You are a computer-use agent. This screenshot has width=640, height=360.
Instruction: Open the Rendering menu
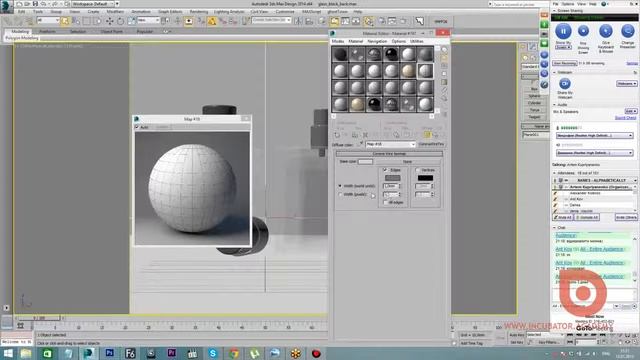[x=199, y=12]
